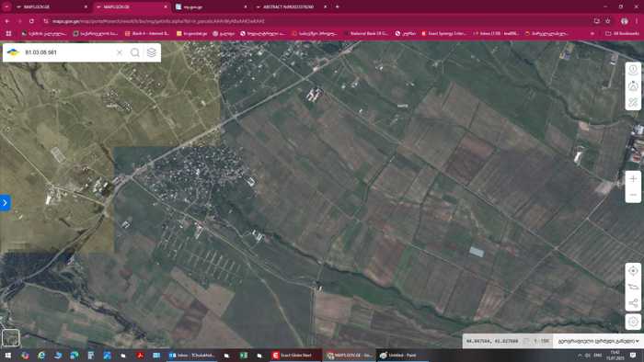Open the All Bookmarks folder
Image resolution: width=644 pixels, height=362 pixels.
622,33
